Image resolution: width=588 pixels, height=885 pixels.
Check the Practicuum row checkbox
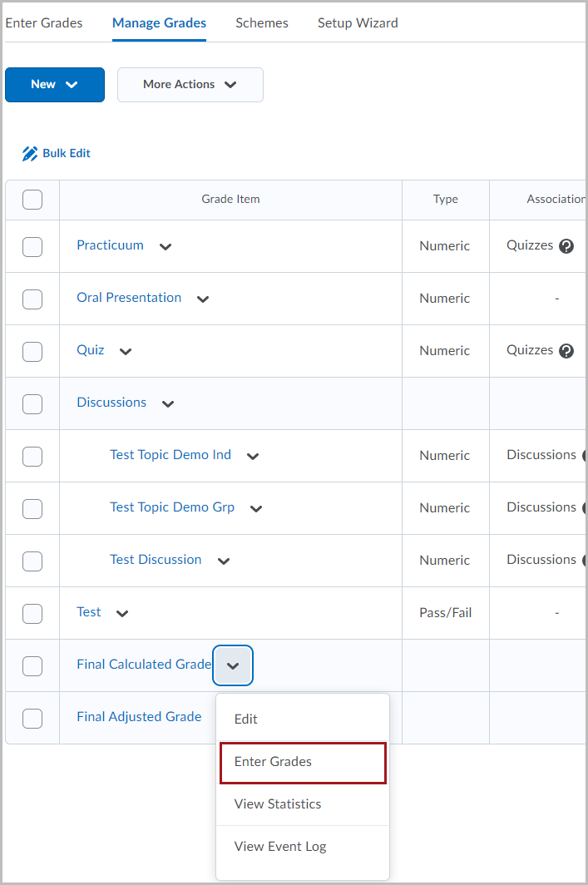click(x=32, y=247)
